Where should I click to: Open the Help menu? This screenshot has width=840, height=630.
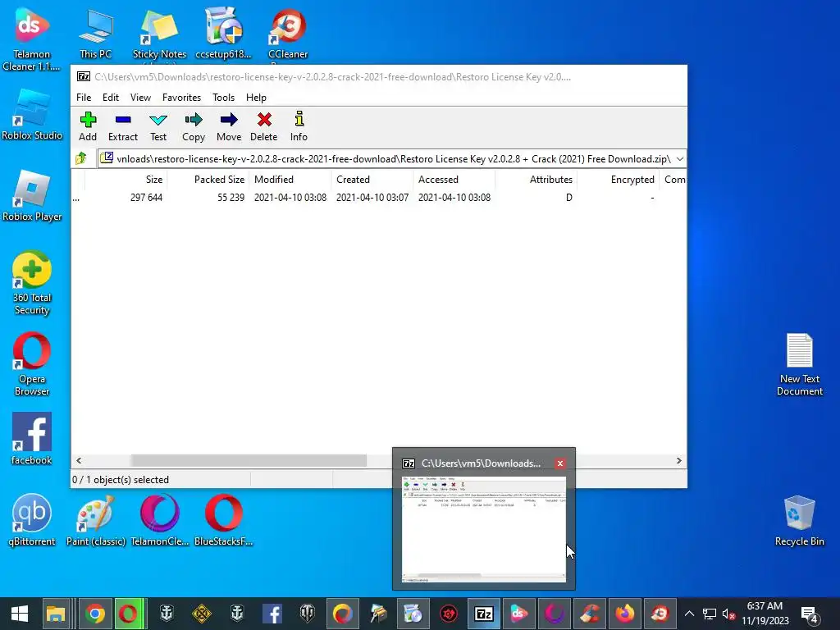coord(256,98)
